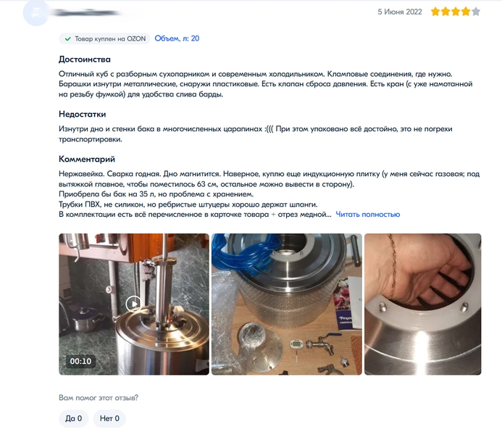Click the fourth gold rating star
Screen dimensions: 502x448
pos(466,12)
